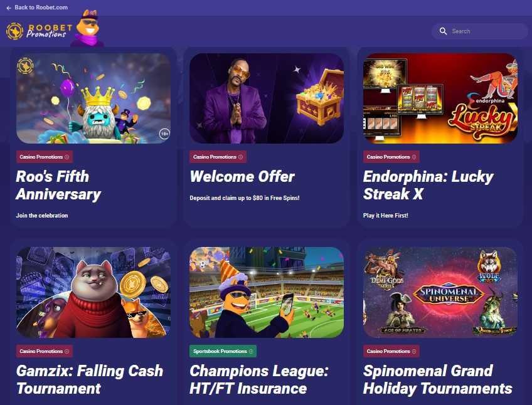Click circle icon on Sportsbook Promotions tag
The image size is (532, 405).
click(x=251, y=352)
